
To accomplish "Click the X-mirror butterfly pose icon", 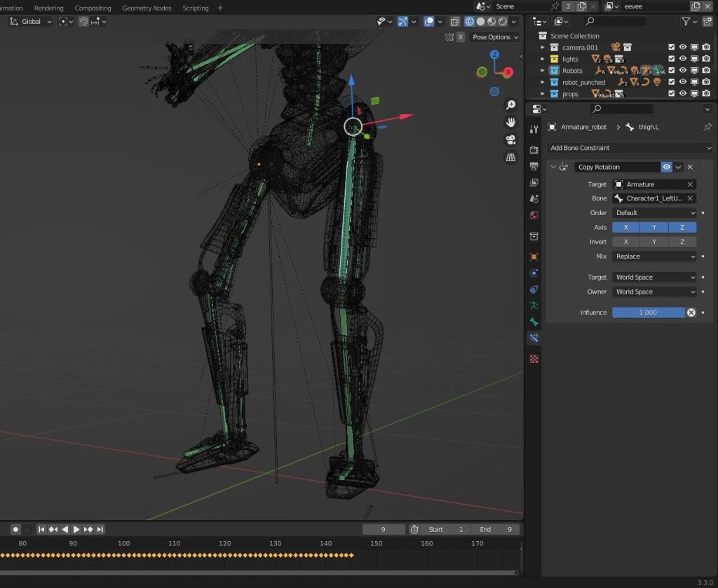I will (449, 37).
